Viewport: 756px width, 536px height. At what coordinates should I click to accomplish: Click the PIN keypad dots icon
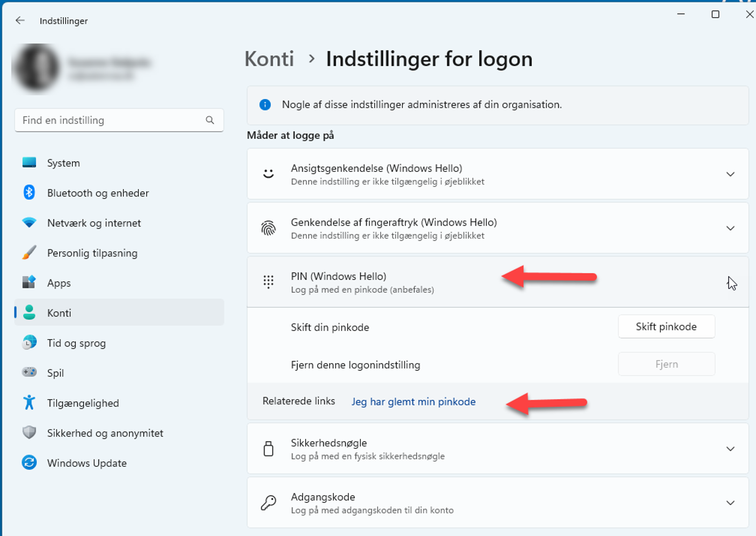[x=268, y=282]
